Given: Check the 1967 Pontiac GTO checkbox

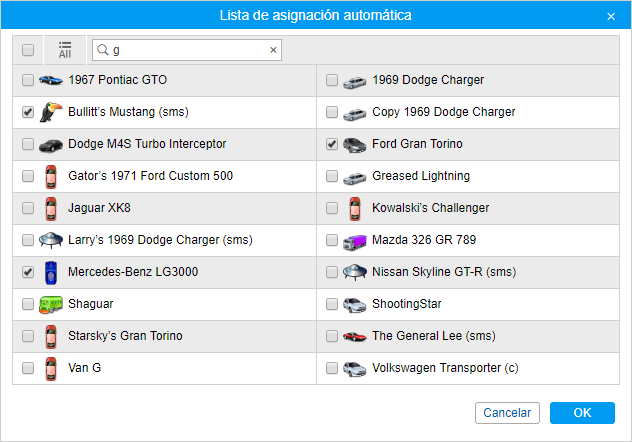Looking at the screenshot, I should [28, 80].
